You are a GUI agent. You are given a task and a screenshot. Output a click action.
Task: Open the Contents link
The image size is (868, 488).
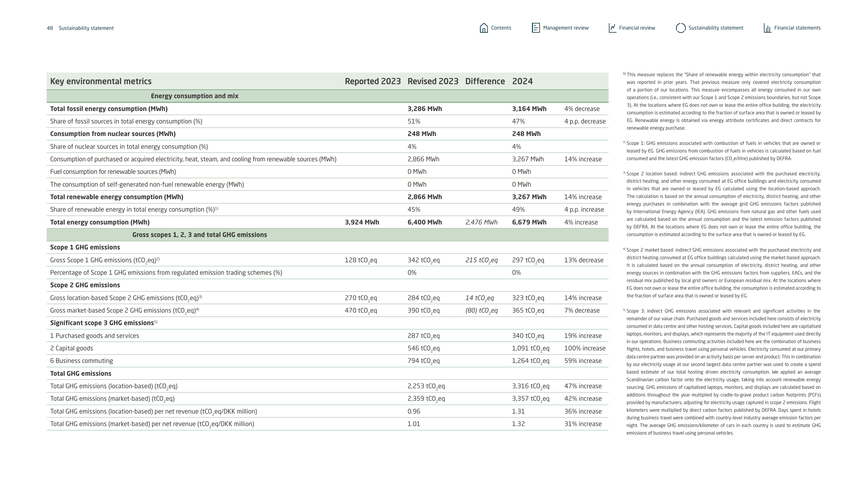[x=501, y=28]
